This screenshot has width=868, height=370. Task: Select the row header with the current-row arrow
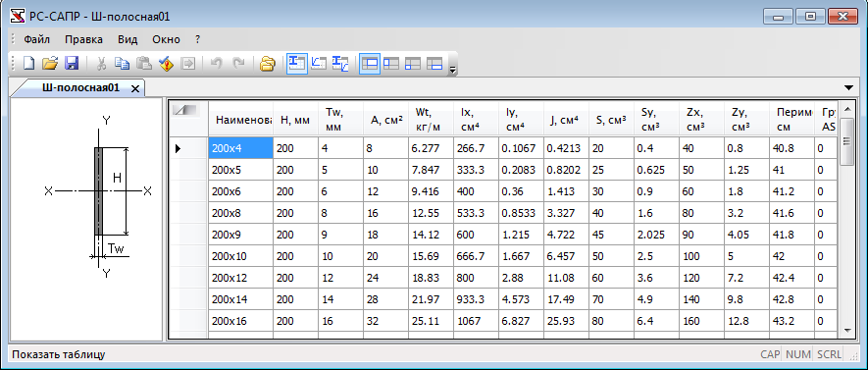tap(188, 148)
